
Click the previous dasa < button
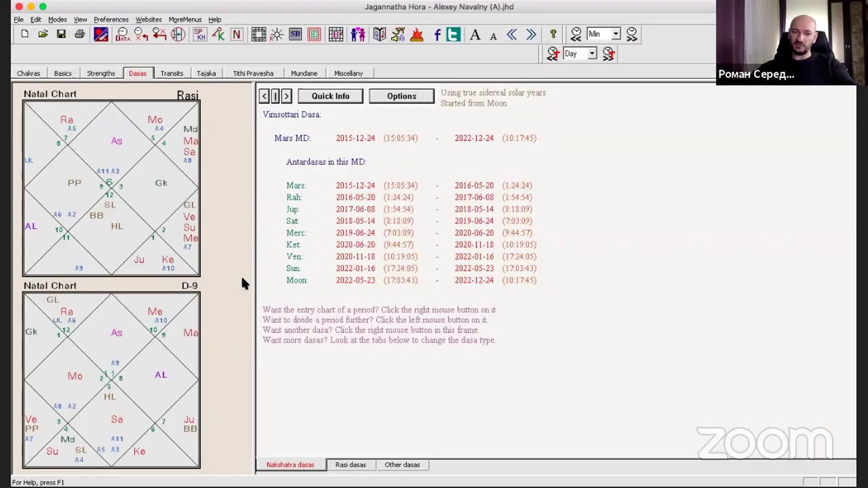(x=264, y=96)
